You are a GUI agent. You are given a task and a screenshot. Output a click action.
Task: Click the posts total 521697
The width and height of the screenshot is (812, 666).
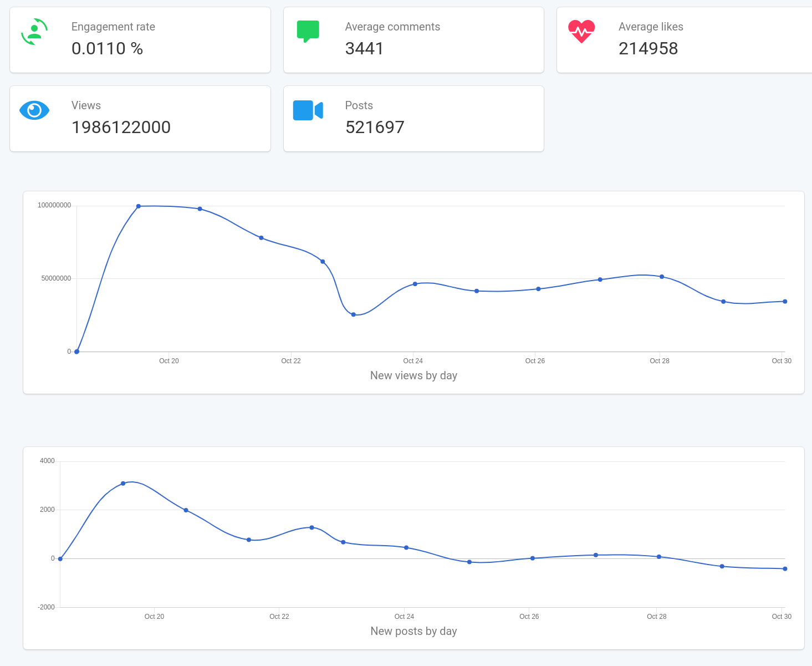click(x=375, y=128)
